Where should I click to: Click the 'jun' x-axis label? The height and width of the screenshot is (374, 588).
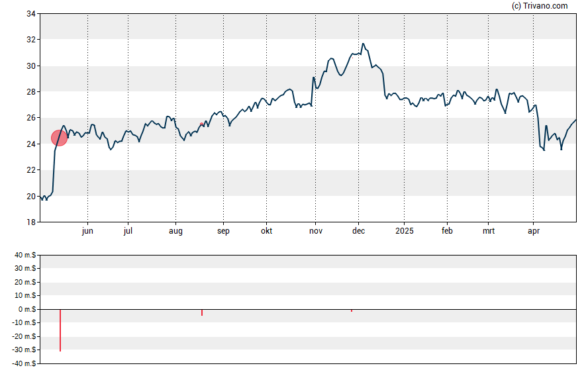click(87, 231)
